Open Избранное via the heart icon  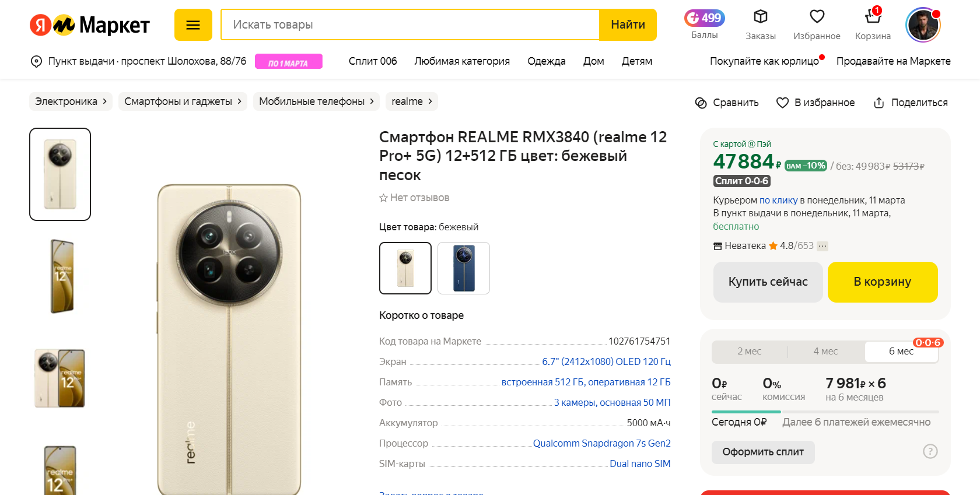[x=817, y=23]
